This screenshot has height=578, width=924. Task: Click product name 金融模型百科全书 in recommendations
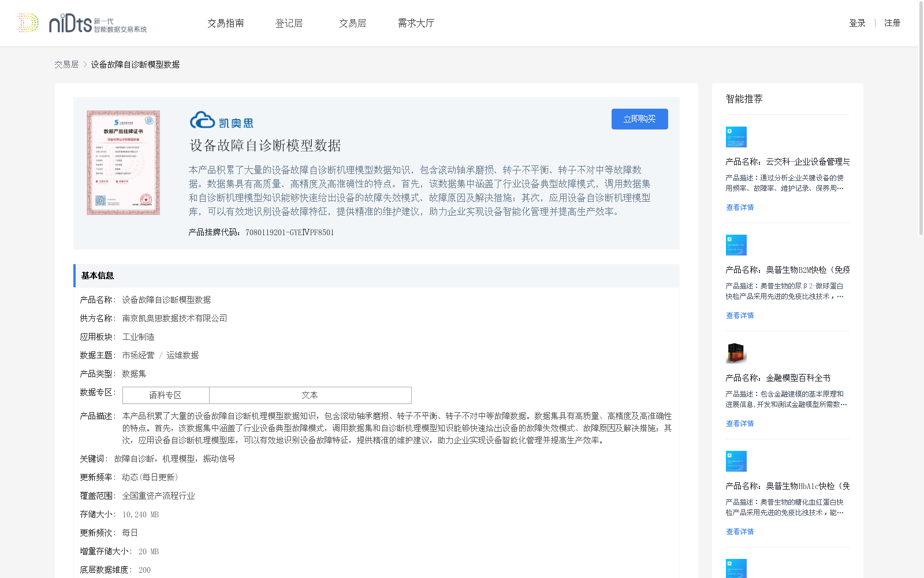[778, 378]
